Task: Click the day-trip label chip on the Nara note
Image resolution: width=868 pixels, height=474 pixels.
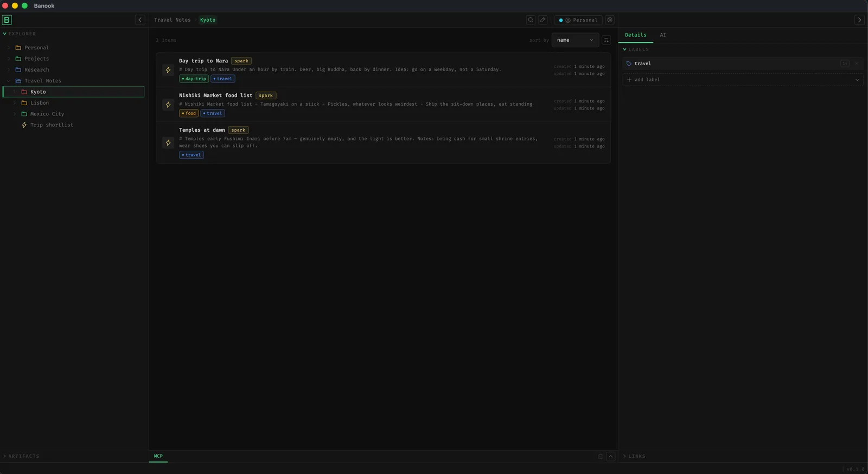Action: tap(194, 79)
